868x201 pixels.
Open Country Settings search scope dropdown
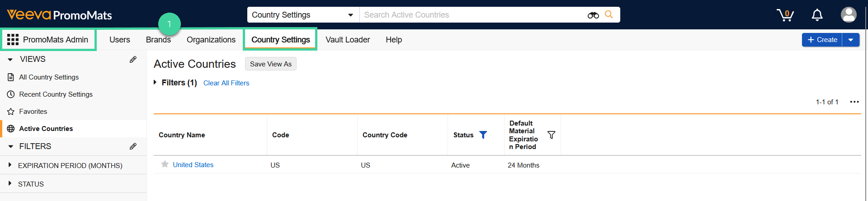click(303, 15)
